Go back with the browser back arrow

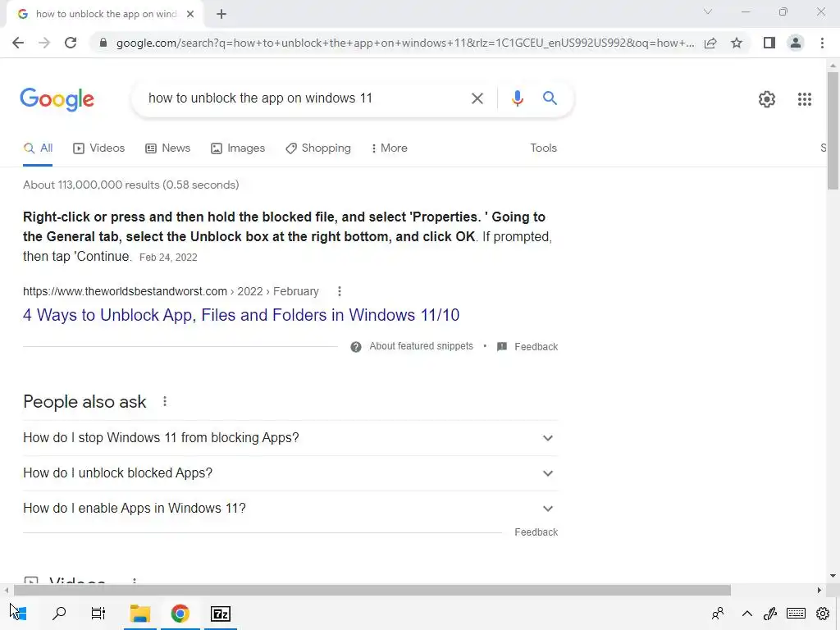pos(18,43)
